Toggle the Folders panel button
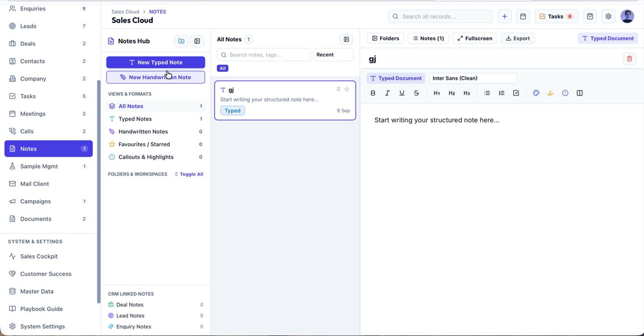 [x=386, y=38]
